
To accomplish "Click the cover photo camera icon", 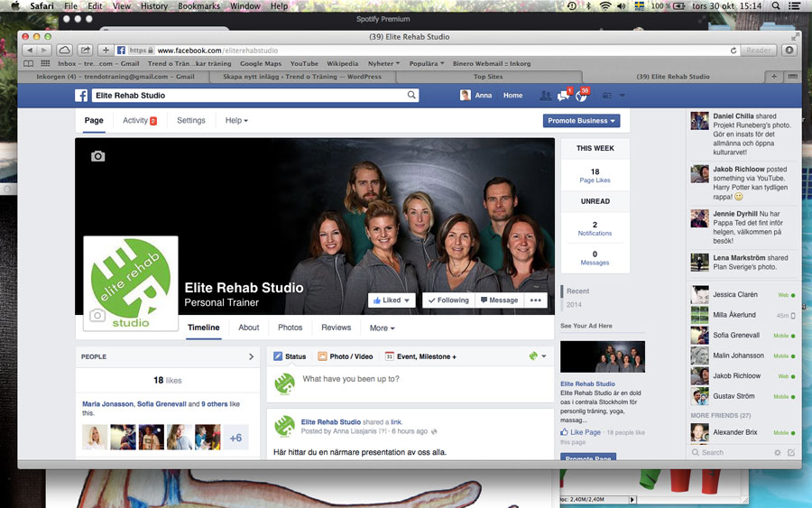I will coord(98,156).
